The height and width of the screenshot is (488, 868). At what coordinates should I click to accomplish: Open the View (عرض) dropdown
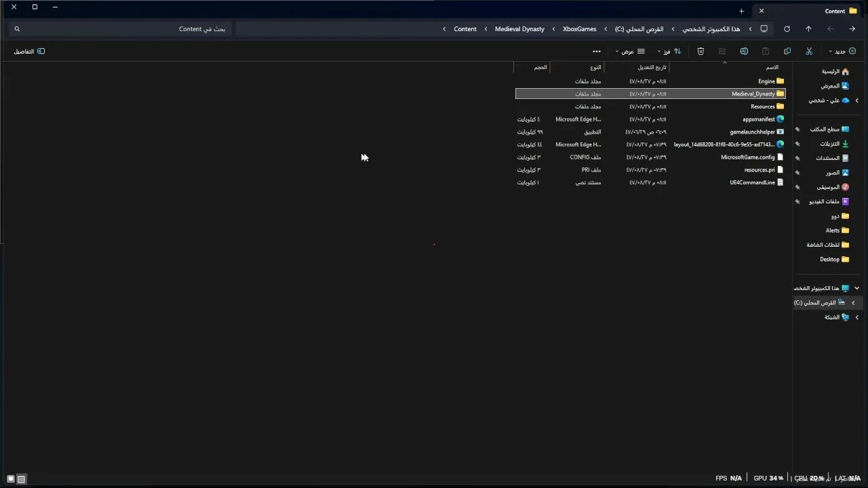(630, 52)
